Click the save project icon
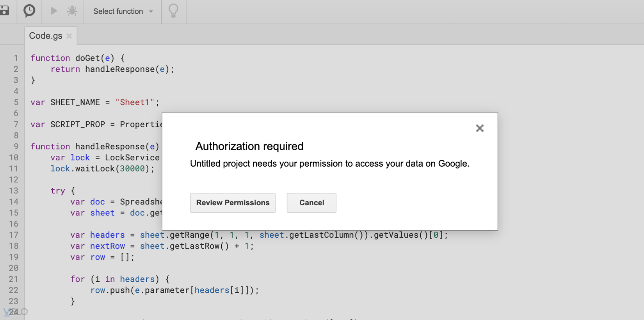 [4, 11]
